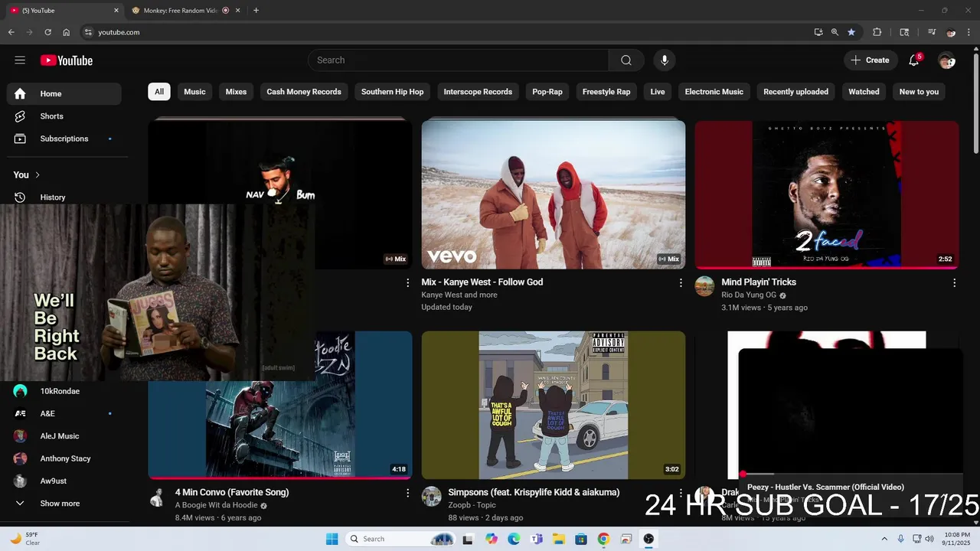Bookmark page with star icon
980x551 pixels.
[x=851, y=32]
